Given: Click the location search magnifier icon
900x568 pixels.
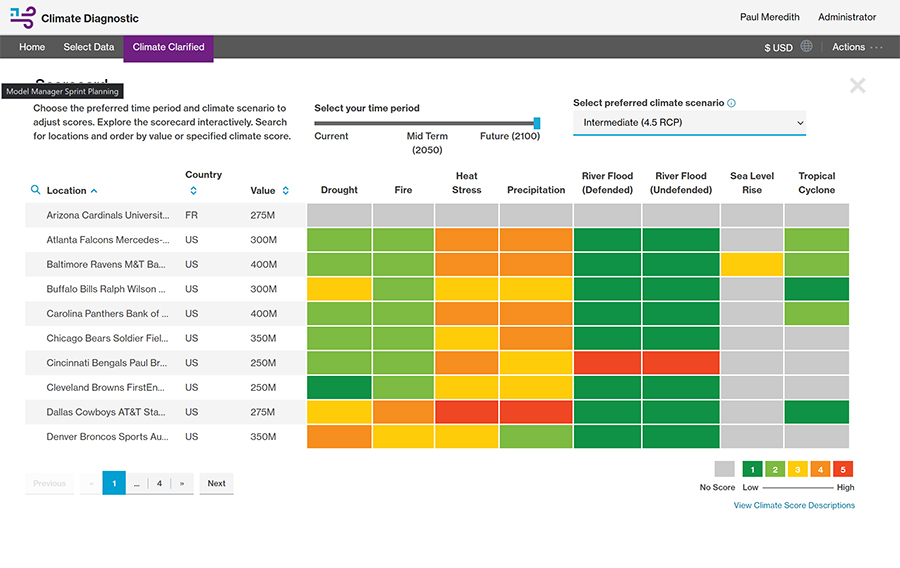Looking at the screenshot, I should pyautogui.click(x=35, y=190).
